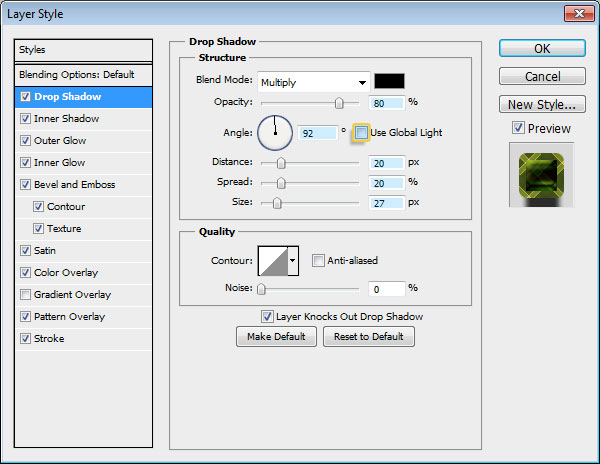Open the Blend Mode dropdown
Image resolution: width=600 pixels, height=464 pixels.
coord(313,81)
